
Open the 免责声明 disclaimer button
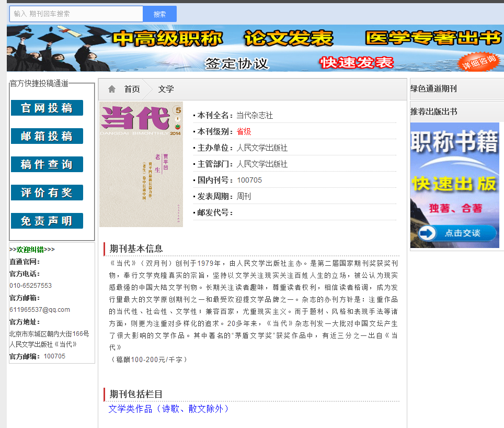[x=47, y=221]
